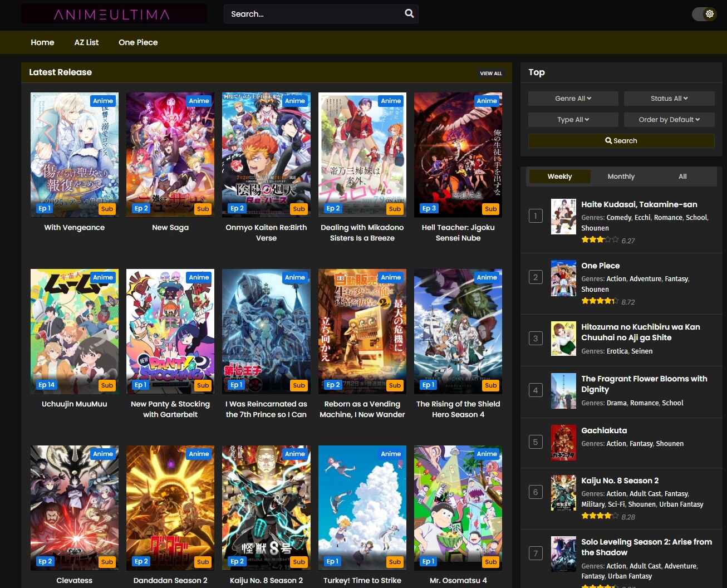Screen dimensions: 727x588
Task: Open Kaiju No. 8 Season 2 in Top list
Action: (x=620, y=481)
